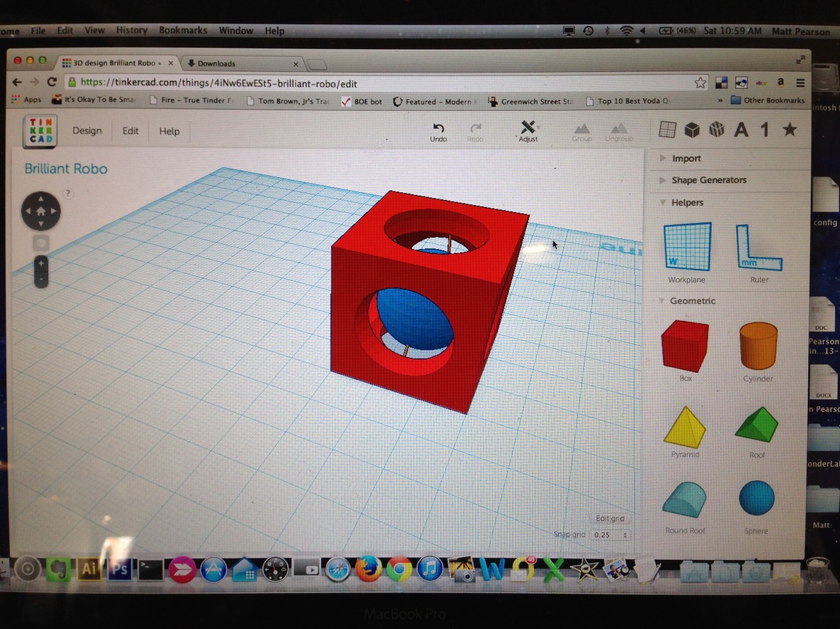Open the History menu in the menu bar
Screen dimensions: 840x629
[132, 30]
